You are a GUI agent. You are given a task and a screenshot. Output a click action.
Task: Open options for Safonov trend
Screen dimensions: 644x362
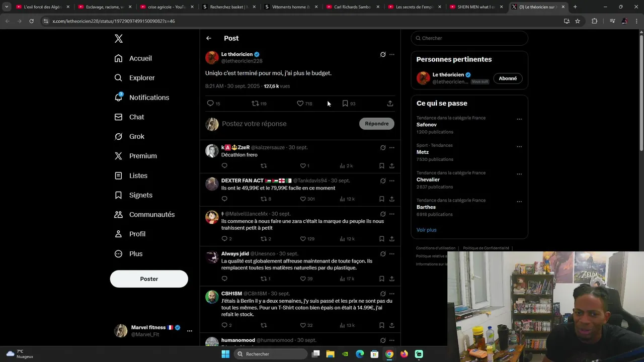519,120
